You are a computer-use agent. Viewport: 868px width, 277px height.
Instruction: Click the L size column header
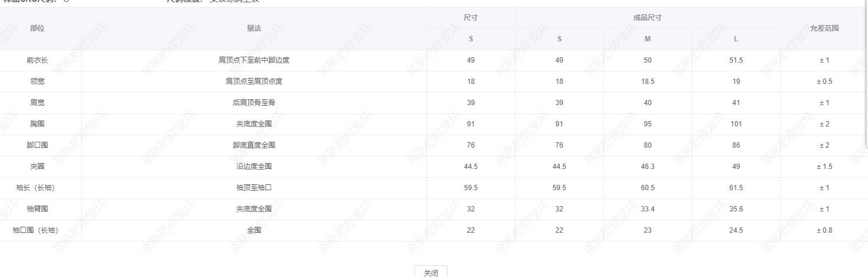(736, 39)
